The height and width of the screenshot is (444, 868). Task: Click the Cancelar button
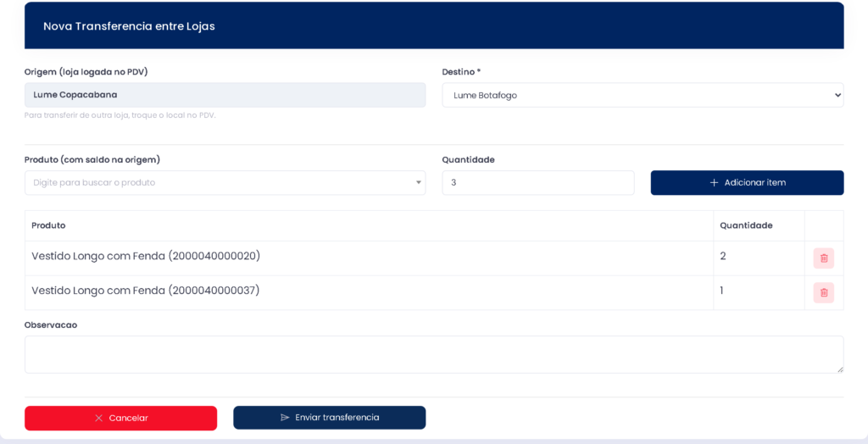pyautogui.click(x=120, y=418)
